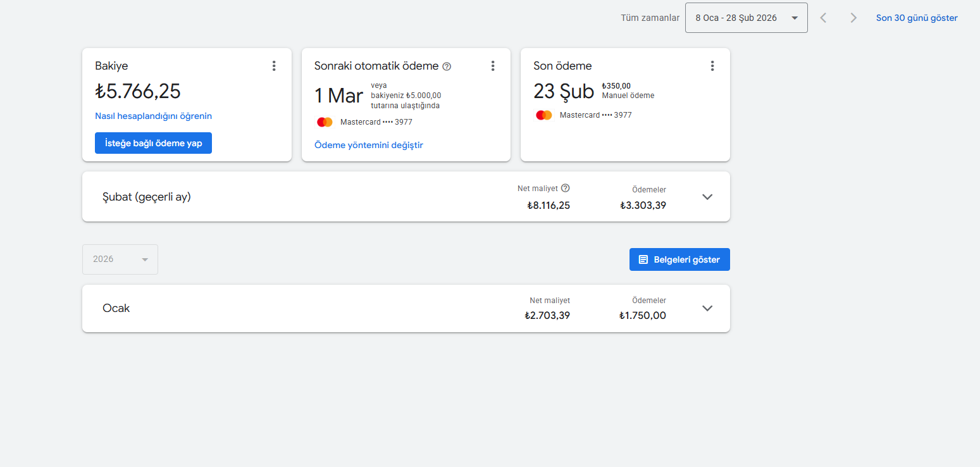Open the Sonraki otomatik ödeme options menu

(x=493, y=66)
